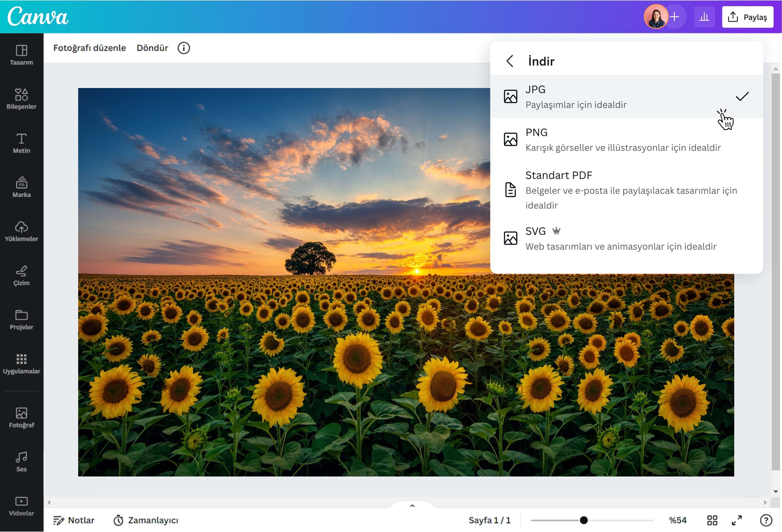The height and width of the screenshot is (532, 782).
Task: Open the analytics bar chart icon
Action: 704,17
